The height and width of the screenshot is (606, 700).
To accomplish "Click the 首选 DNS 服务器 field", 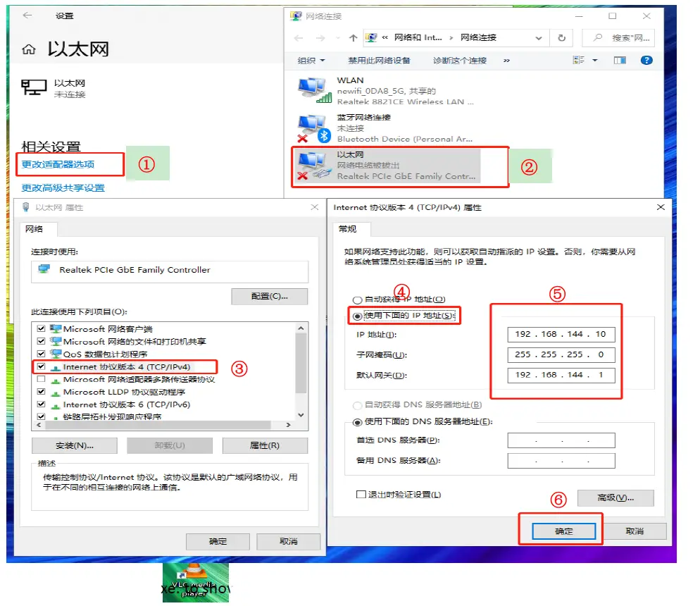I will [x=561, y=440].
